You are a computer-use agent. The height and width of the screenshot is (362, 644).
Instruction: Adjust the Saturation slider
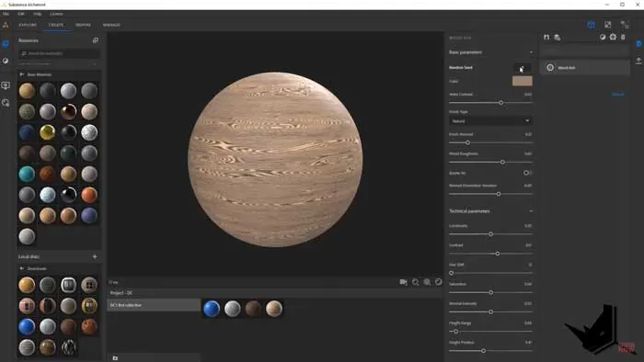click(490, 292)
